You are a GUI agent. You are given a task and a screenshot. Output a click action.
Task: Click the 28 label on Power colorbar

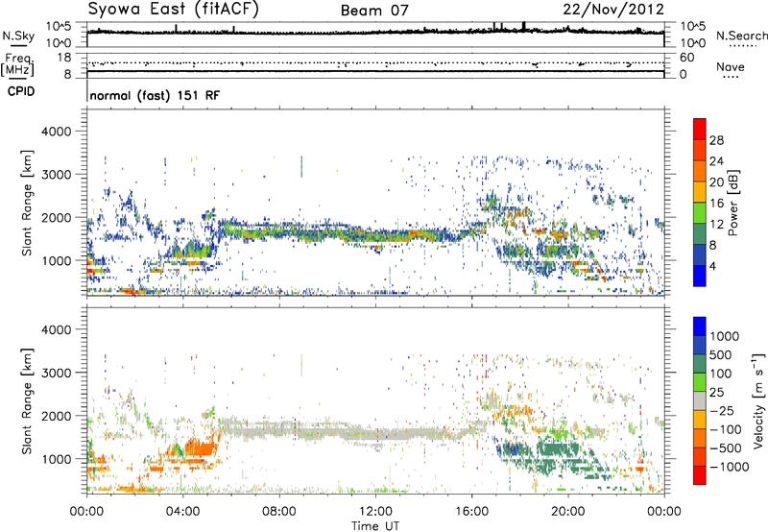(716, 140)
